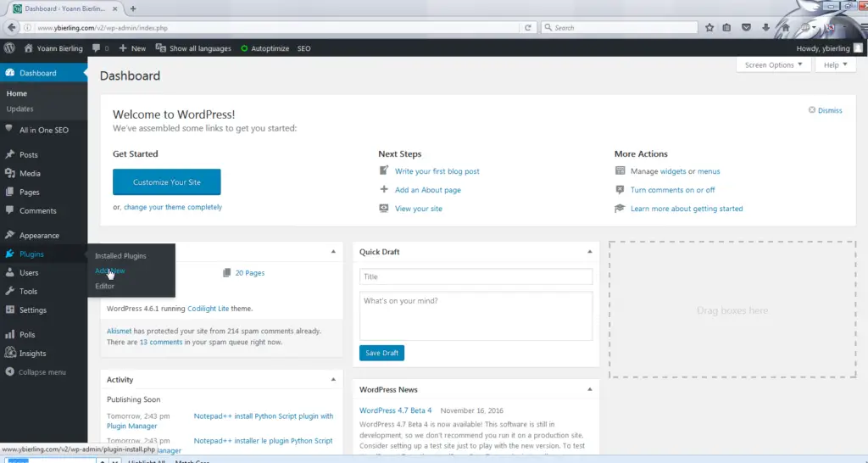
Task: Open All in One SEO menu
Action: tap(44, 130)
